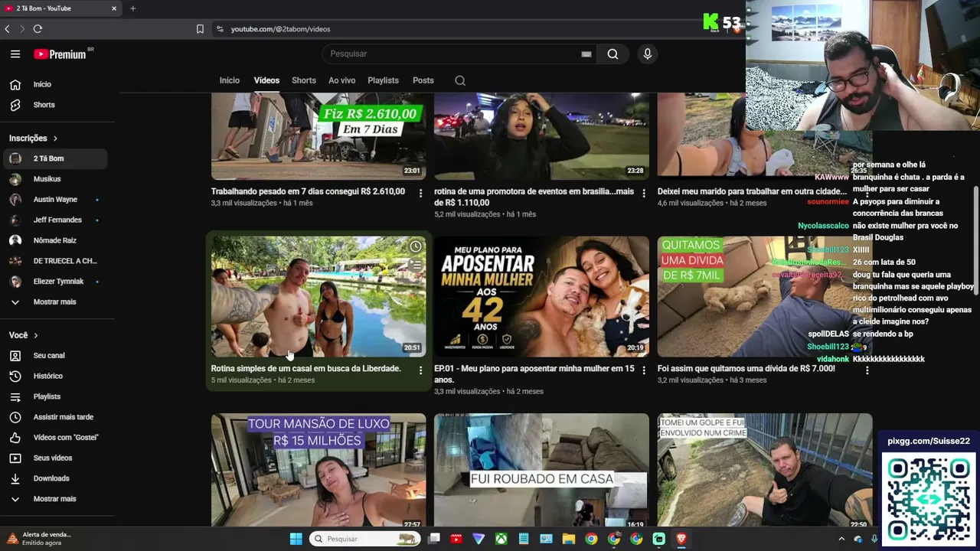This screenshot has height=551, width=980.
Task: Open the Musikus subscription channel
Action: pos(54,179)
